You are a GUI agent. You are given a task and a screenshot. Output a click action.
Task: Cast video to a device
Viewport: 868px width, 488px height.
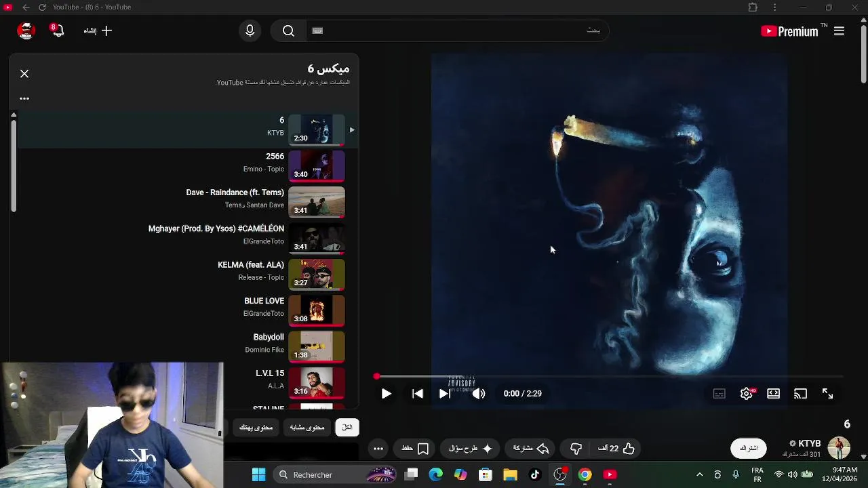pos(800,394)
